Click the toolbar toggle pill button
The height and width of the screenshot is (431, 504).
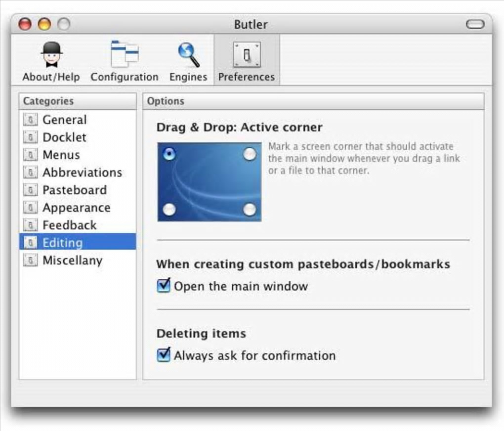(x=475, y=24)
